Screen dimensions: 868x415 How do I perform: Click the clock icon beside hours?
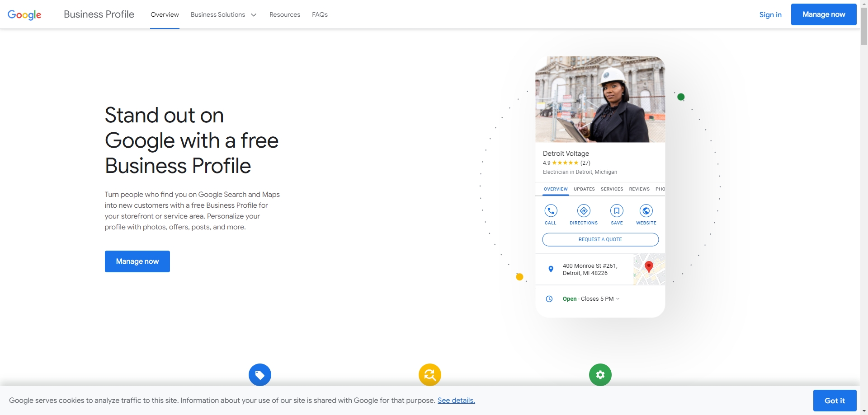(x=549, y=299)
